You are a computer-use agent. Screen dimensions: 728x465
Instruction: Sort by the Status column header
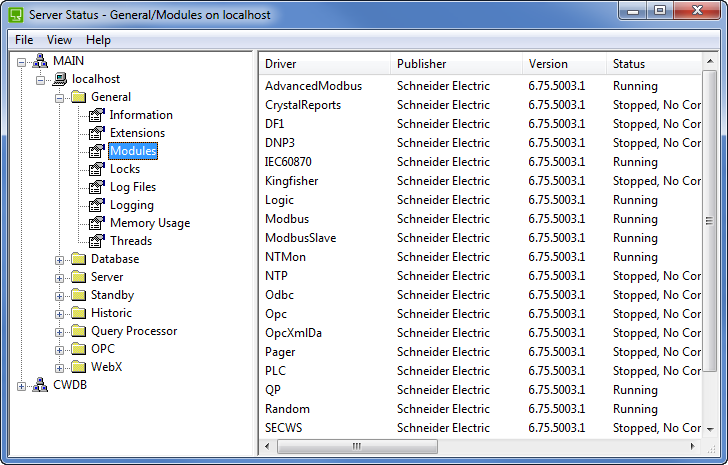(x=654, y=64)
